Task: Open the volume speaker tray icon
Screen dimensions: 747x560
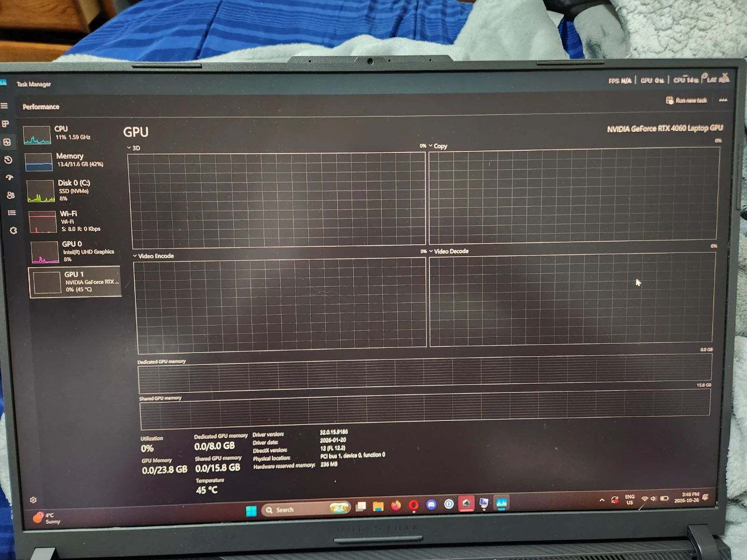Action: coord(654,498)
